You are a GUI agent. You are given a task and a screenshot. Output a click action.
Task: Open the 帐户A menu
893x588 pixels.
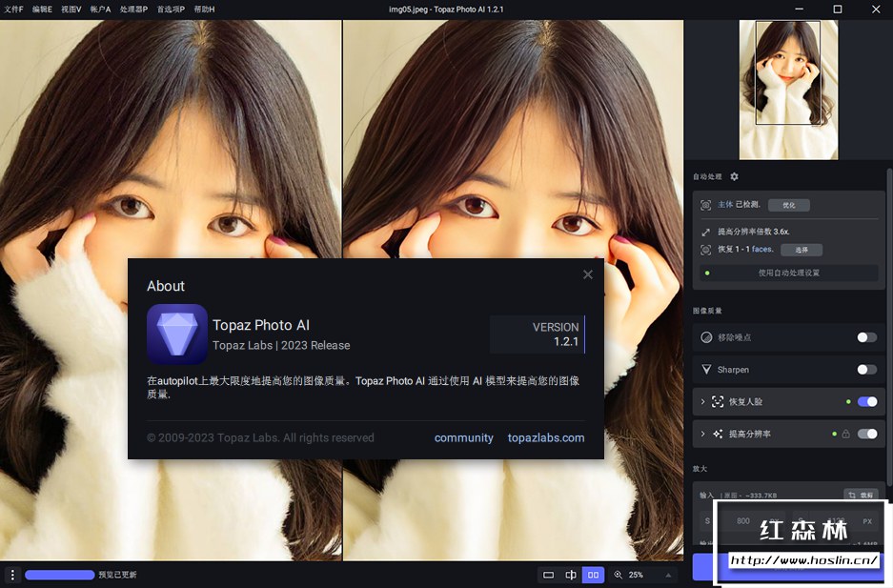tap(100, 10)
